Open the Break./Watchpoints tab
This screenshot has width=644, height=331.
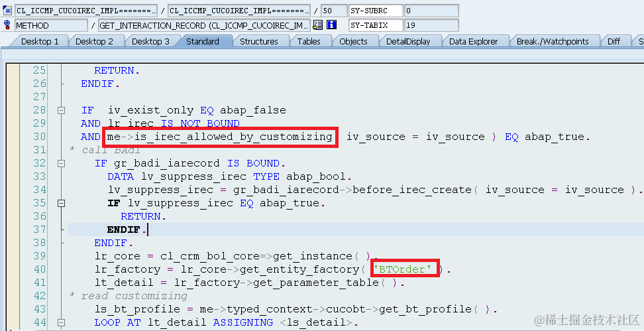point(553,41)
